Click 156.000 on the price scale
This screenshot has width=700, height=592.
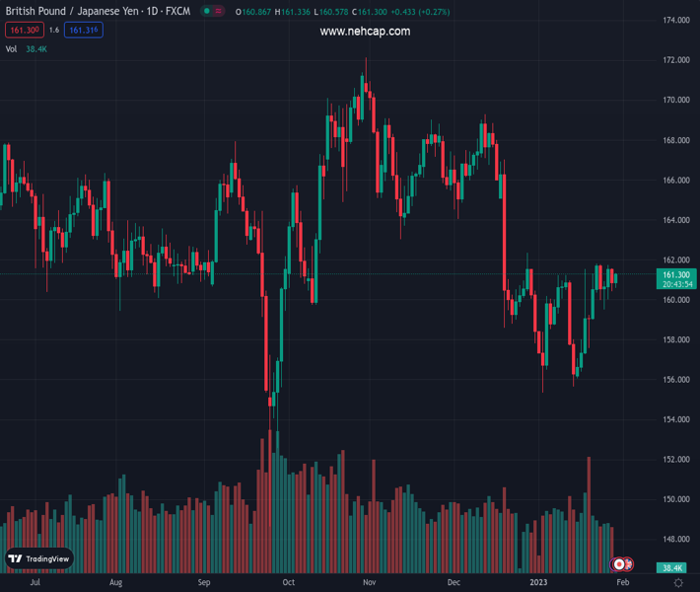[x=675, y=380]
